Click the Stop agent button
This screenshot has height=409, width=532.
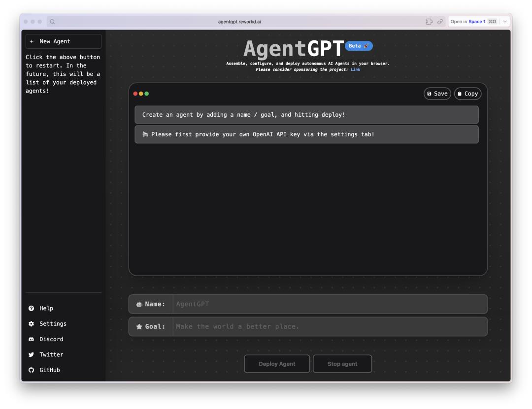tap(342, 364)
